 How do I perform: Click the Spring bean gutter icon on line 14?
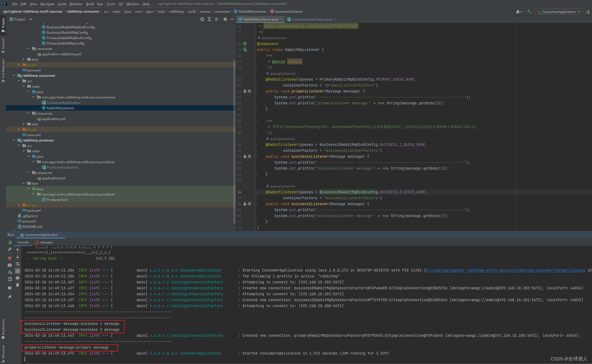tap(245, 43)
